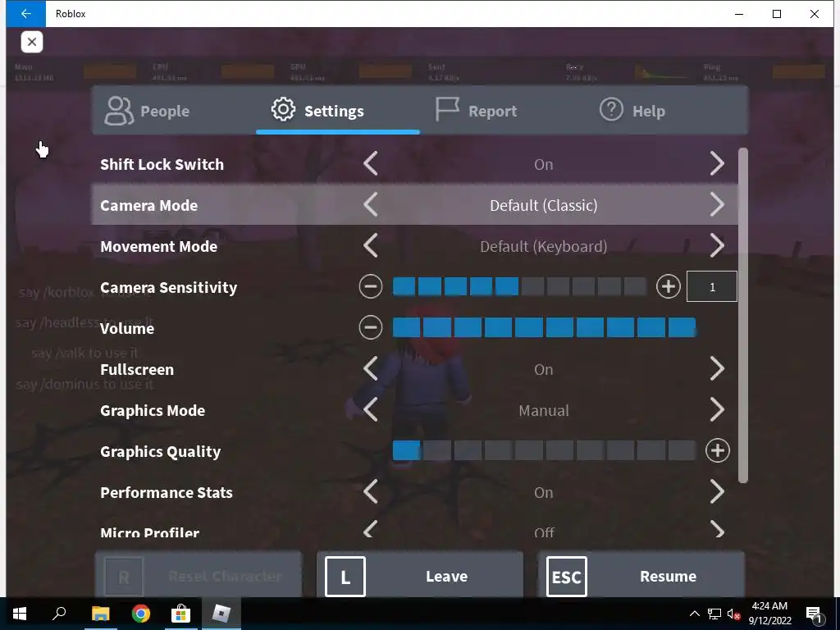Screen dimensions: 840x630
Task: Click the Roblox taskbar icon
Action: 221,614
